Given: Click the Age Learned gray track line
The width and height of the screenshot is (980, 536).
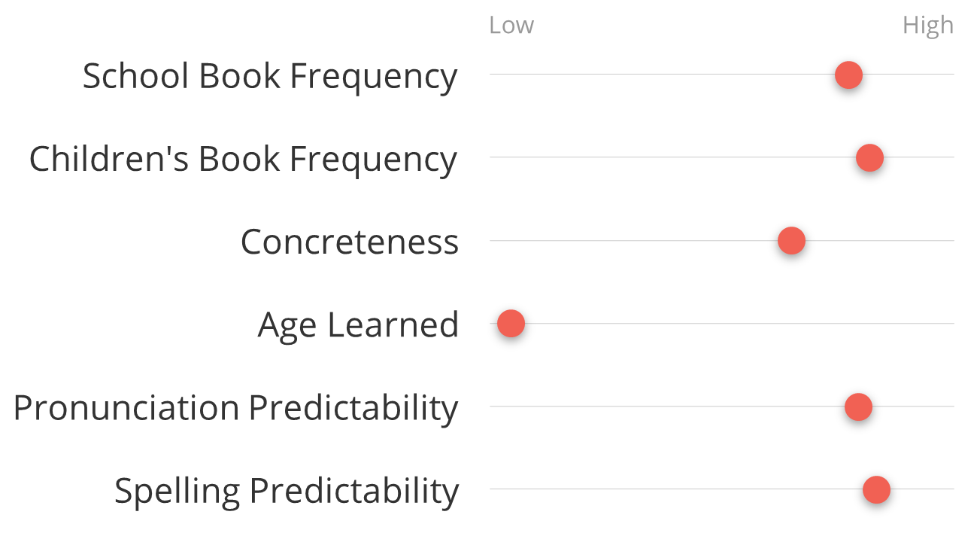Looking at the screenshot, I should [x=722, y=324].
